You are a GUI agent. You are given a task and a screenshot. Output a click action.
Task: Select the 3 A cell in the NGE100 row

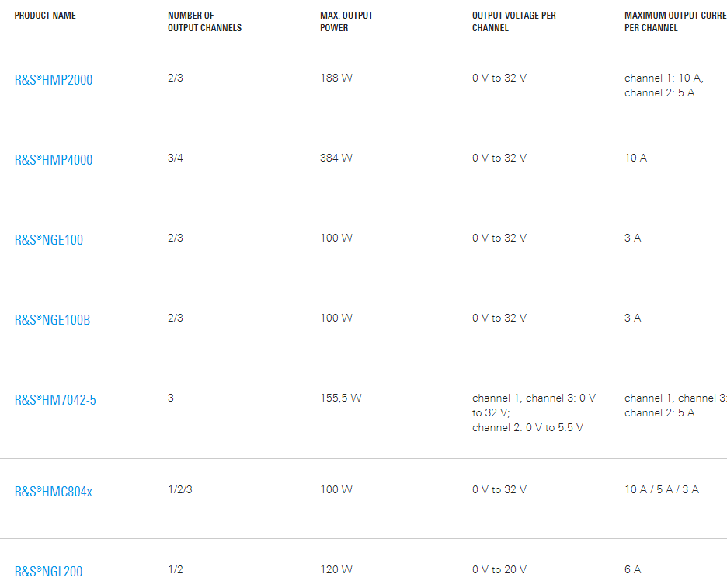pos(633,238)
